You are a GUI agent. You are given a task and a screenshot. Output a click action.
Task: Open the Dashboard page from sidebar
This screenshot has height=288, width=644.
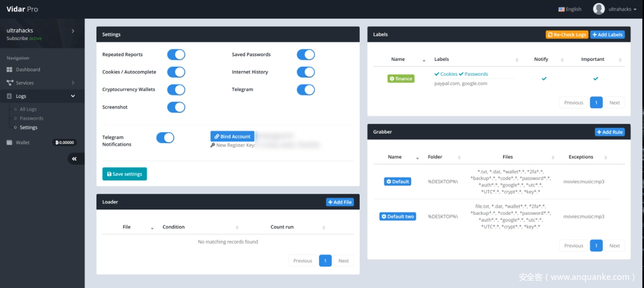click(28, 70)
